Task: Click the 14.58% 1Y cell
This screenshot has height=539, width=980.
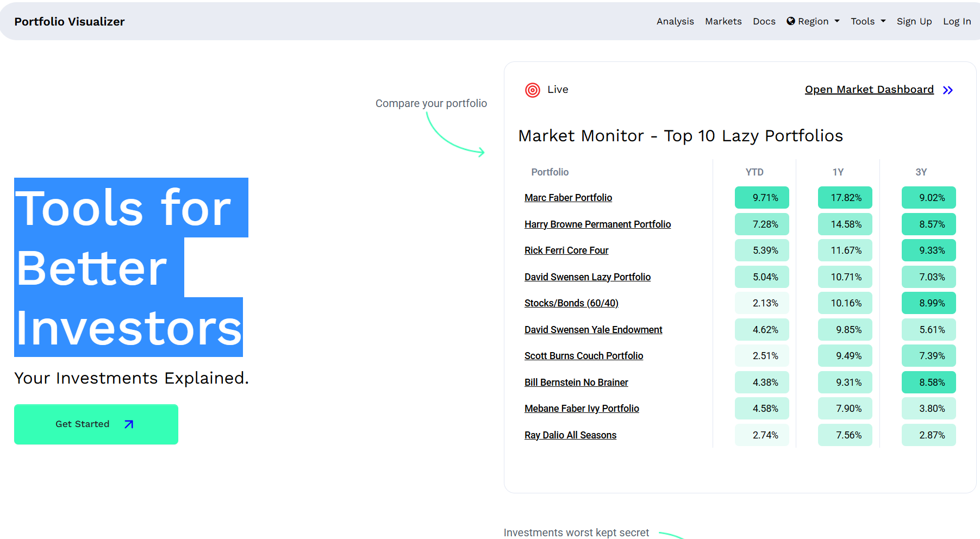Action: [845, 224]
